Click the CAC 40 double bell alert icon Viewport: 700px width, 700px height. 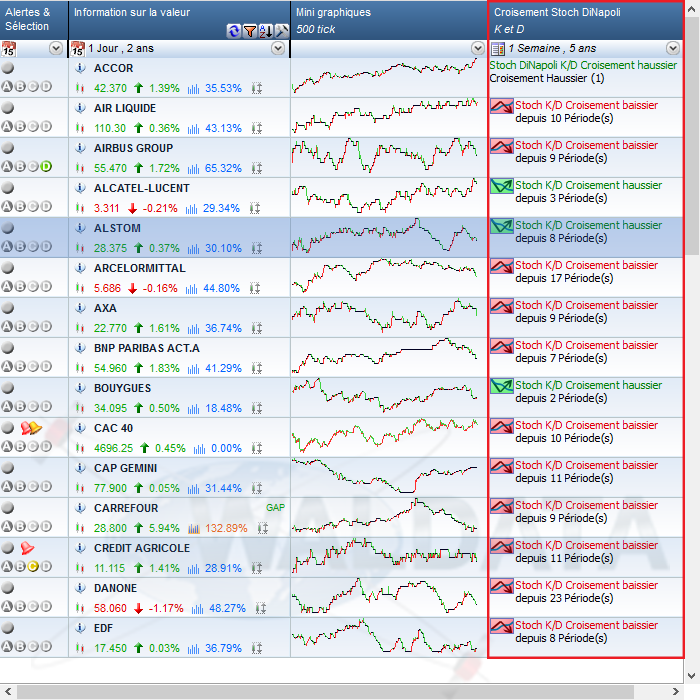(x=31, y=428)
